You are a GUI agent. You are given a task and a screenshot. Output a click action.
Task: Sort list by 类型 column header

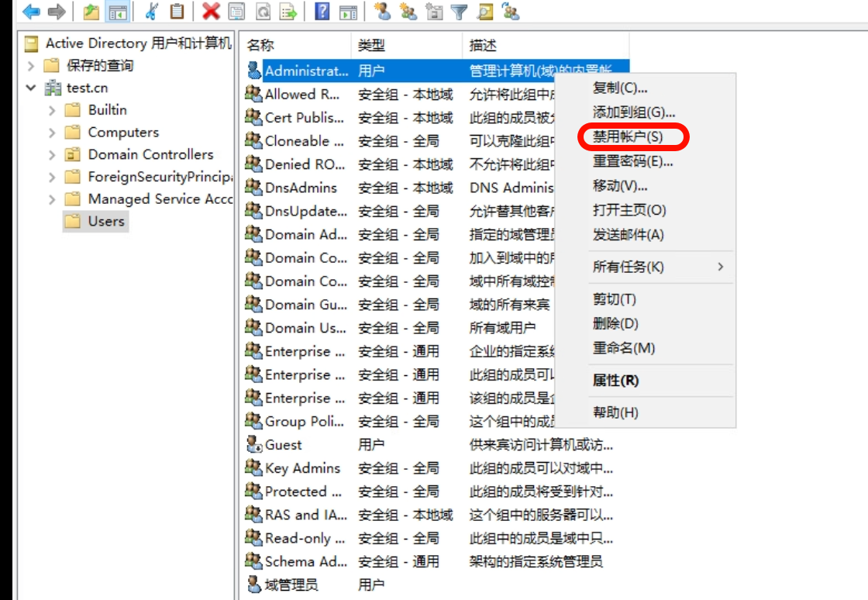coord(407,45)
